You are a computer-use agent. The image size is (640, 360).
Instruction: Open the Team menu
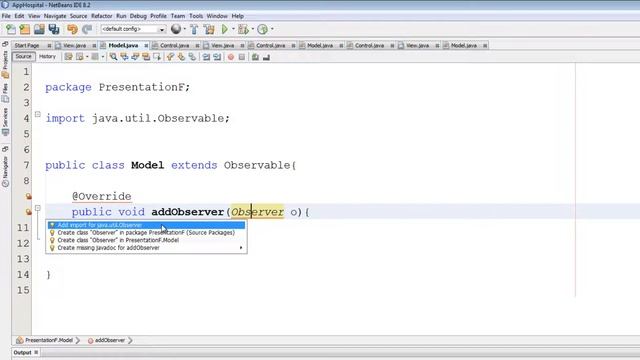[178, 16]
